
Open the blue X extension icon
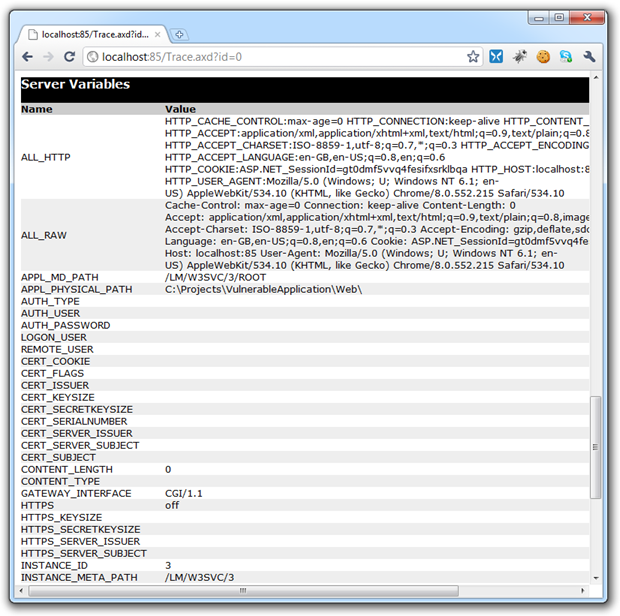[x=496, y=57]
